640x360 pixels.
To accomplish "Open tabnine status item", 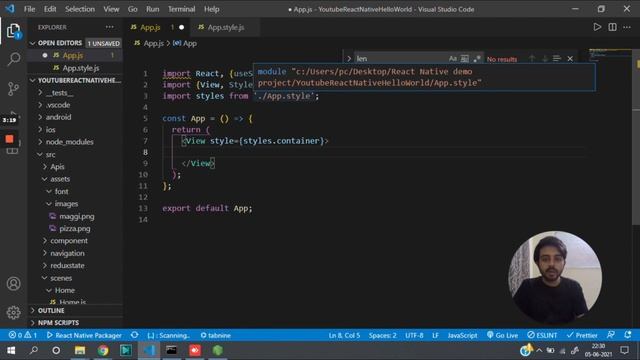I will [216, 335].
